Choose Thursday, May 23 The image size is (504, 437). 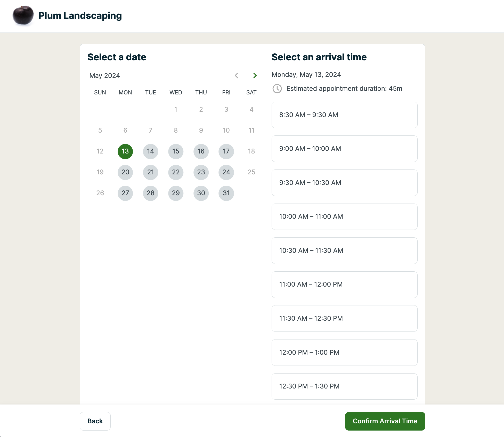tap(201, 172)
